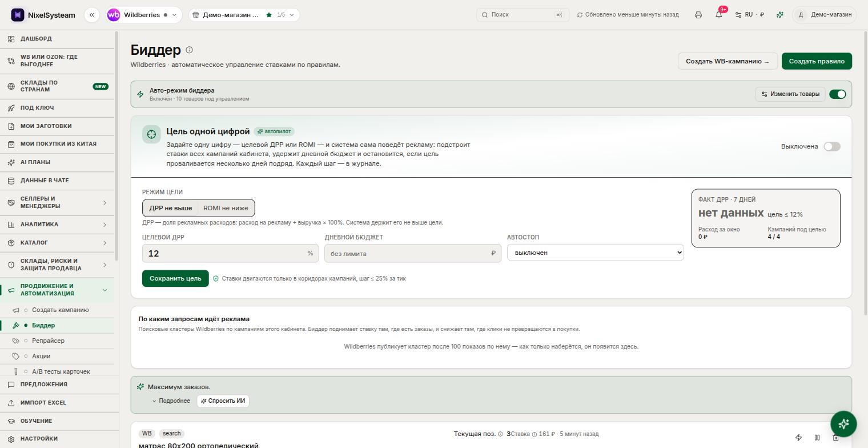Image resolution: width=868 pixels, height=448 pixels.
Task: Open floating AI assistant sparkle button
Action: tap(843, 423)
